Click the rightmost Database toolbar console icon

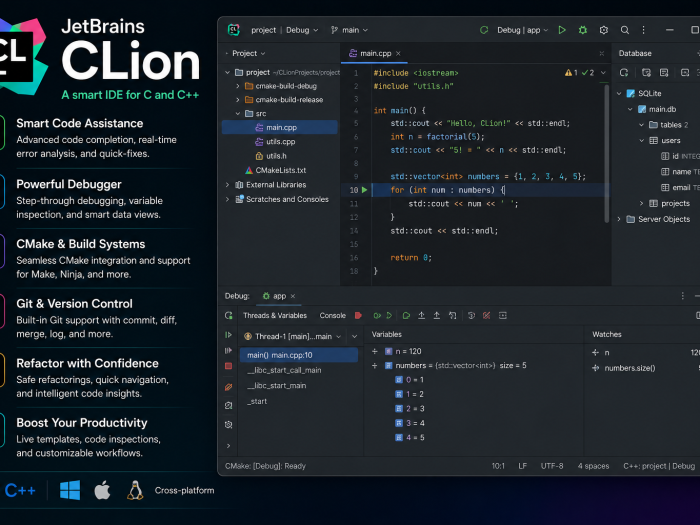tap(685, 72)
